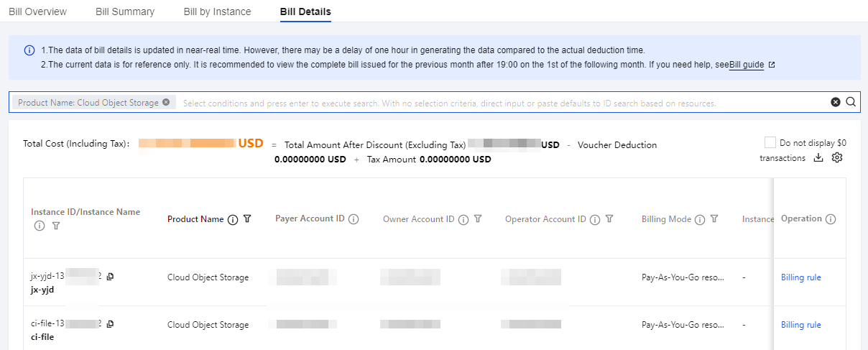Download the bill details using download icon

[818, 158]
